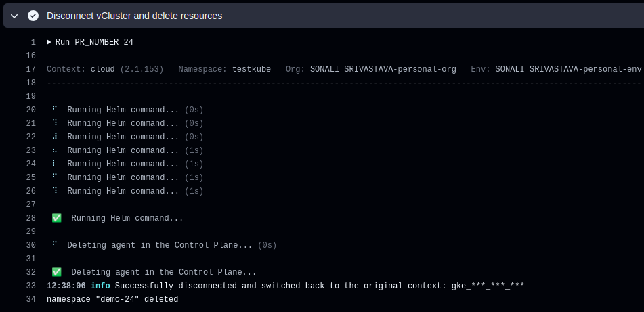Select log line number 30
Image resolution: width=644 pixels, height=312 pixels.
(30, 245)
